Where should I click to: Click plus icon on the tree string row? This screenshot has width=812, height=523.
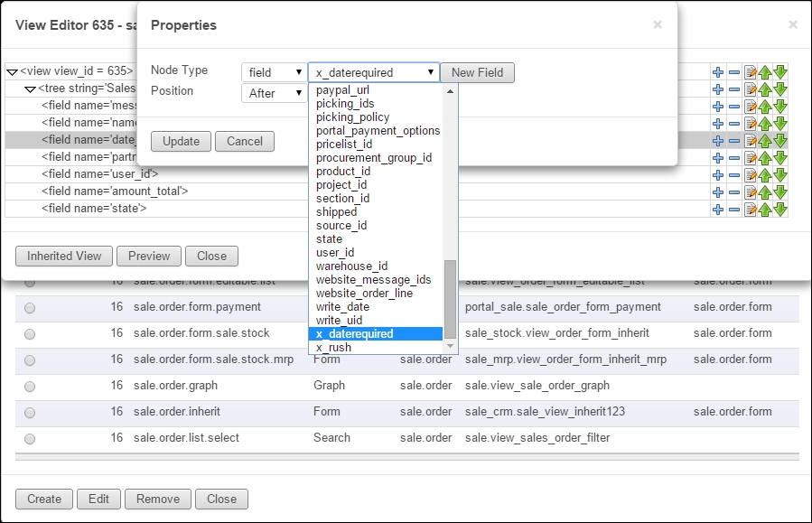pyautogui.click(x=718, y=89)
